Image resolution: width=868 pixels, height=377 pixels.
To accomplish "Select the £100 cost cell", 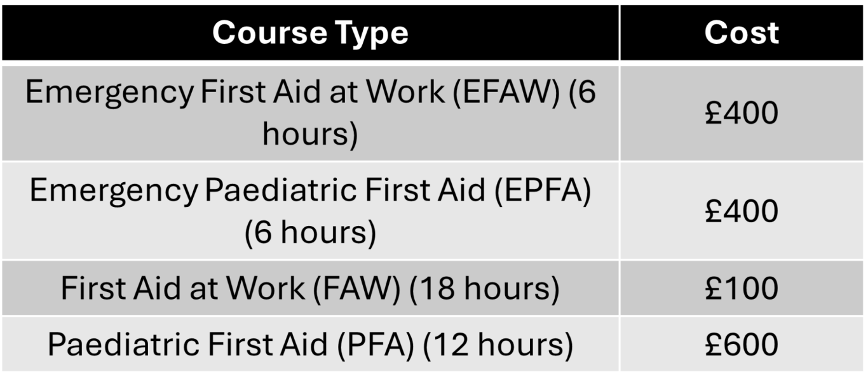I will tap(742, 288).
